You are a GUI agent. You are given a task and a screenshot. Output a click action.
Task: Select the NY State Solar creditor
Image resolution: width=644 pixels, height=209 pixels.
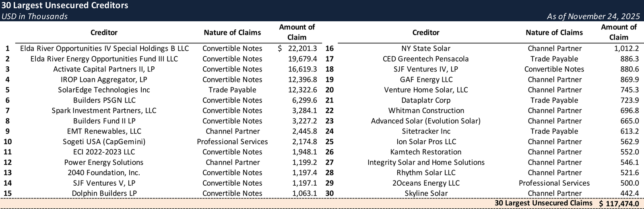[x=426, y=49]
